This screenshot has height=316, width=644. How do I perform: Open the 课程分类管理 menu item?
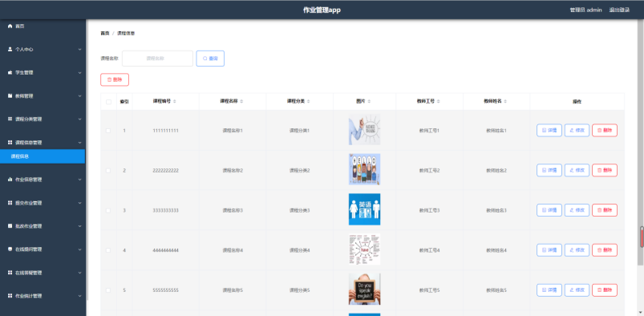point(43,120)
